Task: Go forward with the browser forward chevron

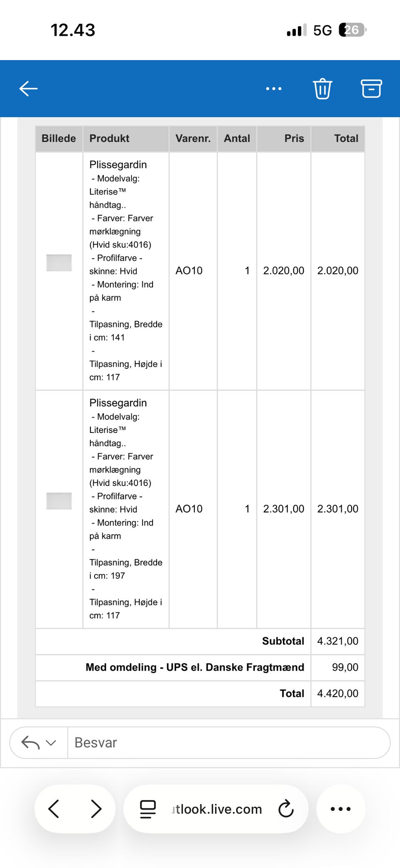Action: click(96, 809)
